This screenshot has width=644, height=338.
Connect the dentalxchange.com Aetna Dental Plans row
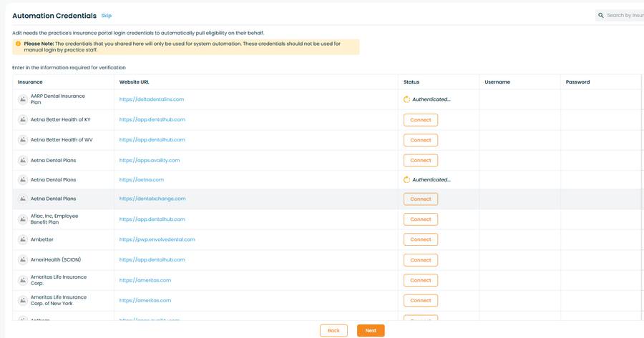tap(421, 199)
